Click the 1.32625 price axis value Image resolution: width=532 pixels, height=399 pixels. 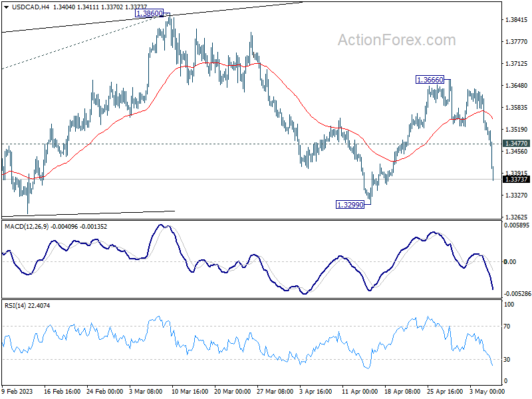517,217
